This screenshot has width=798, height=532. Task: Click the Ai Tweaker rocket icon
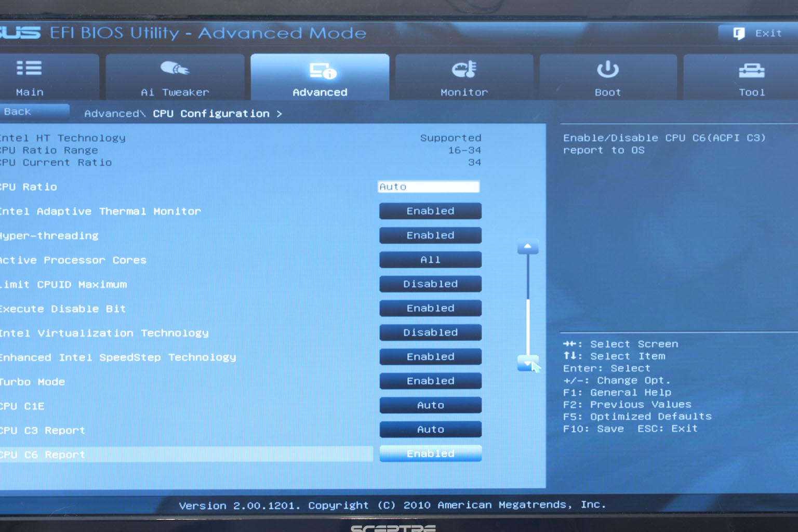pos(175,68)
